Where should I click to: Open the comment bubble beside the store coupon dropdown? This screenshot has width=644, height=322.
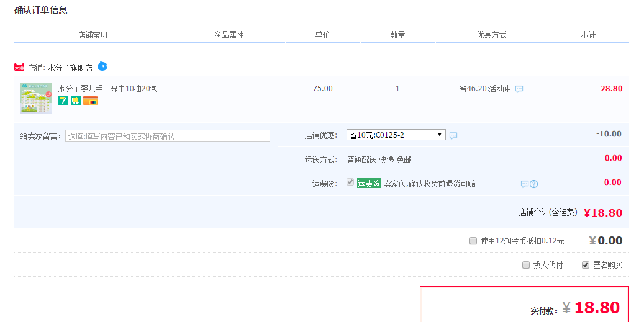[x=453, y=135]
